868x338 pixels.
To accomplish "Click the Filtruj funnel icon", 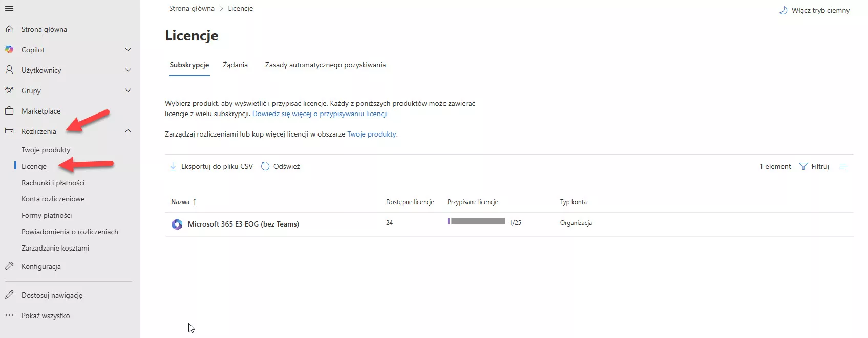I will (x=803, y=166).
